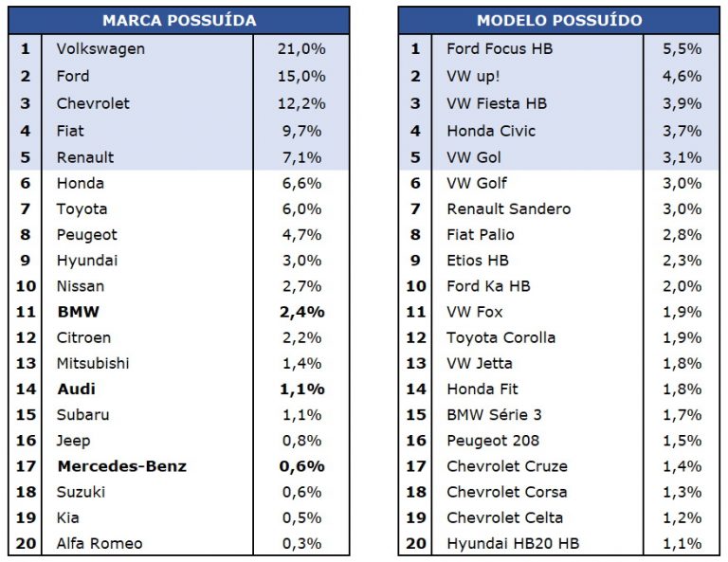Click the 21,0% percentage value
This screenshot has height=562, width=728.
click(302, 48)
